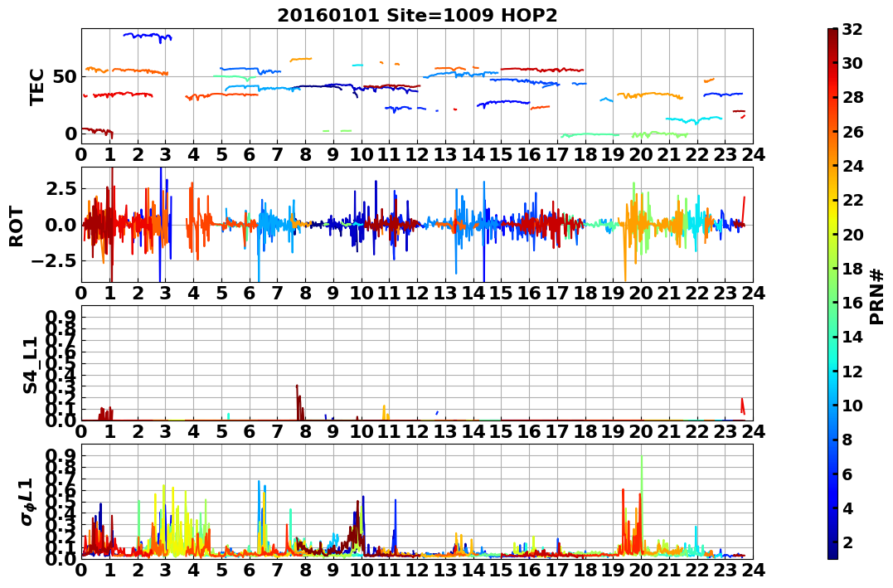The image size is (893, 588).
Task: Click the colorbar tick label '8'
Action: coord(847,440)
